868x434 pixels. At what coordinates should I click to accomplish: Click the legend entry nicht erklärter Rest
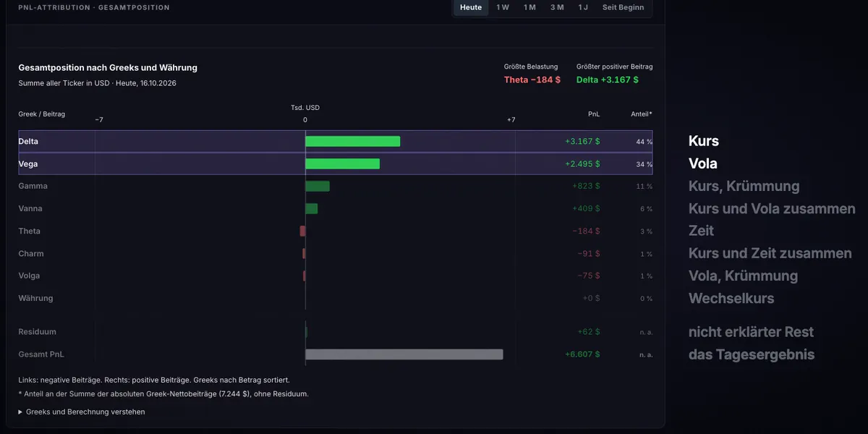(x=751, y=332)
